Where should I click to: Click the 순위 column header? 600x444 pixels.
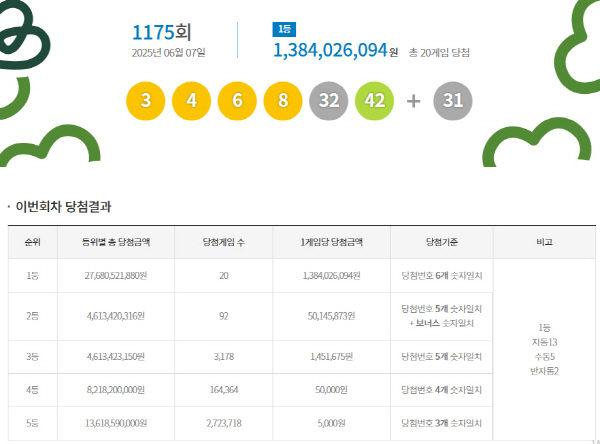[33, 242]
